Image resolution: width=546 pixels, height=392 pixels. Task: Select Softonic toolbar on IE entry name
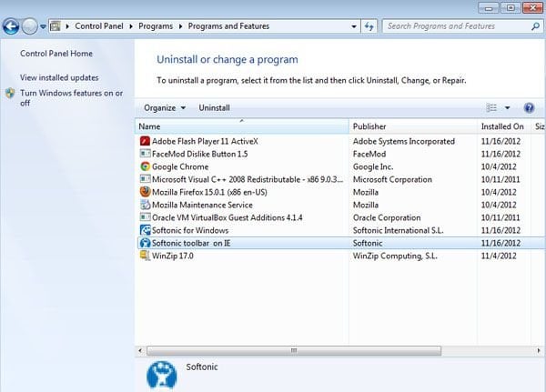coord(191,243)
